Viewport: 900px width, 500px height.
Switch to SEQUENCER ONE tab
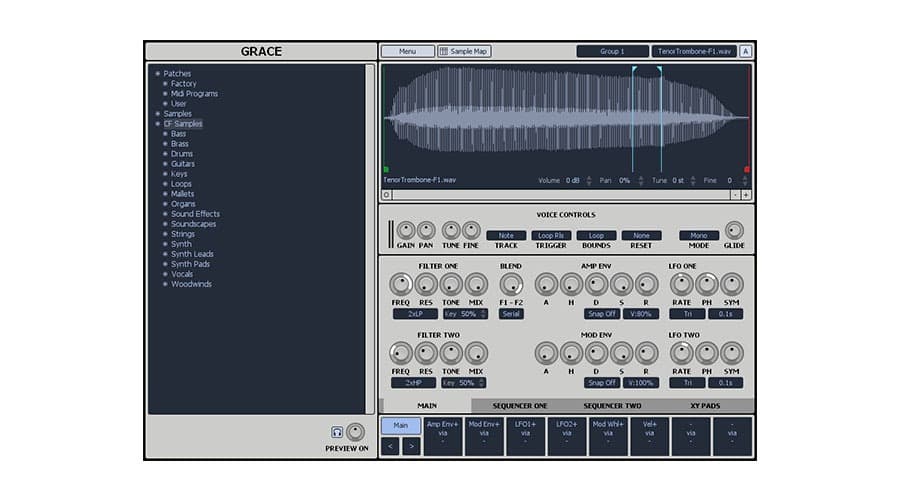click(x=519, y=405)
